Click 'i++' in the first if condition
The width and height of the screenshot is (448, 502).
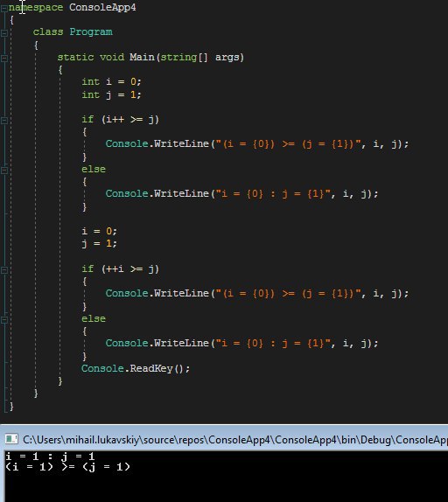point(115,120)
